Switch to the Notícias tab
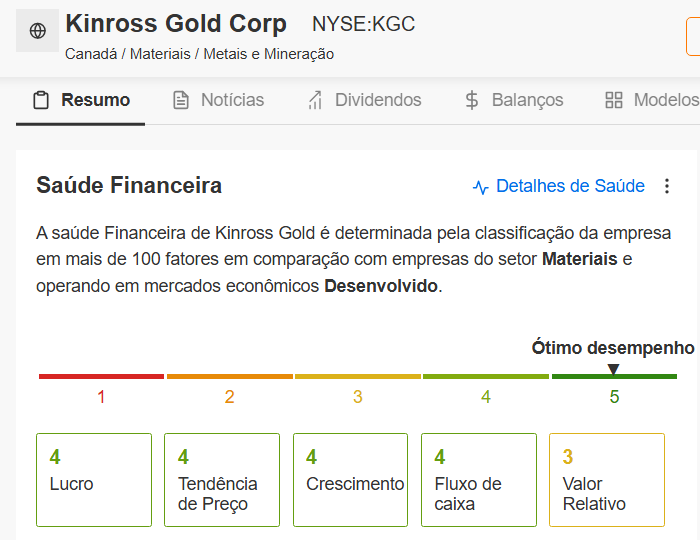700x540 pixels. click(x=232, y=100)
